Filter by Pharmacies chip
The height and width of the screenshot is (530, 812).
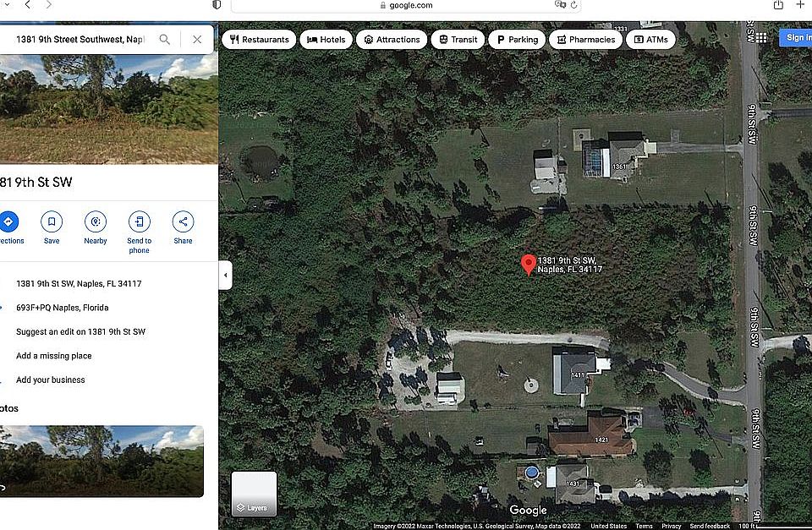(585, 40)
